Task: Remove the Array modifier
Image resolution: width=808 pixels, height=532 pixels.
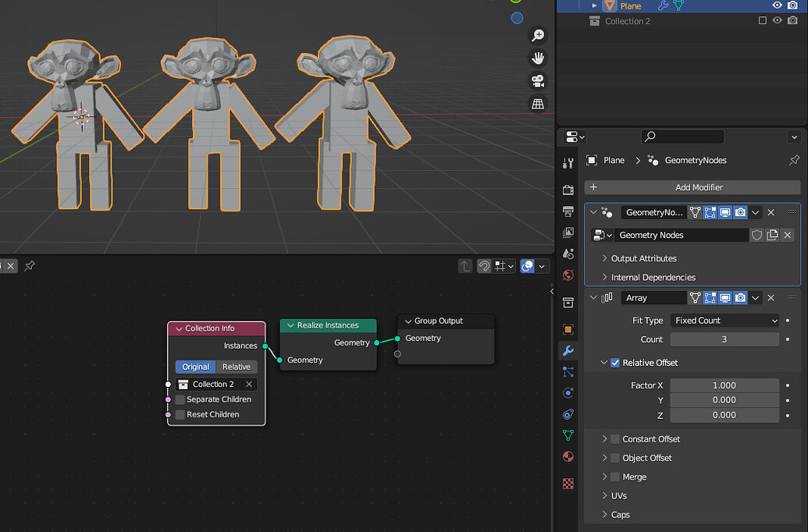Action: pos(771,298)
